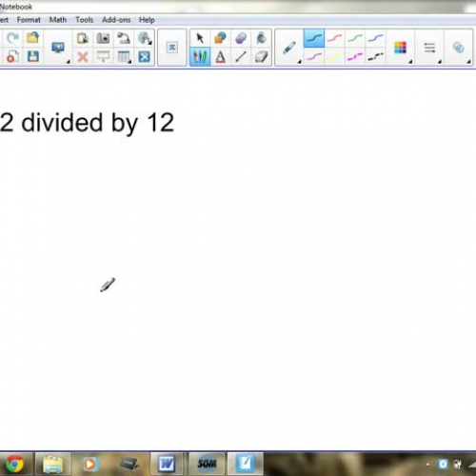Click the '2 divided by 12' text
The height and width of the screenshot is (476, 476).
pos(87,124)
